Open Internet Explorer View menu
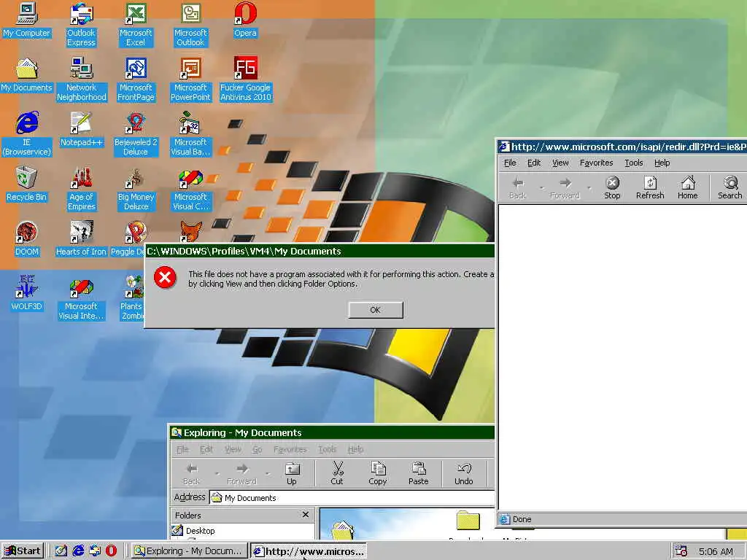This screenshot has height=560, width=747. point(560,163)
